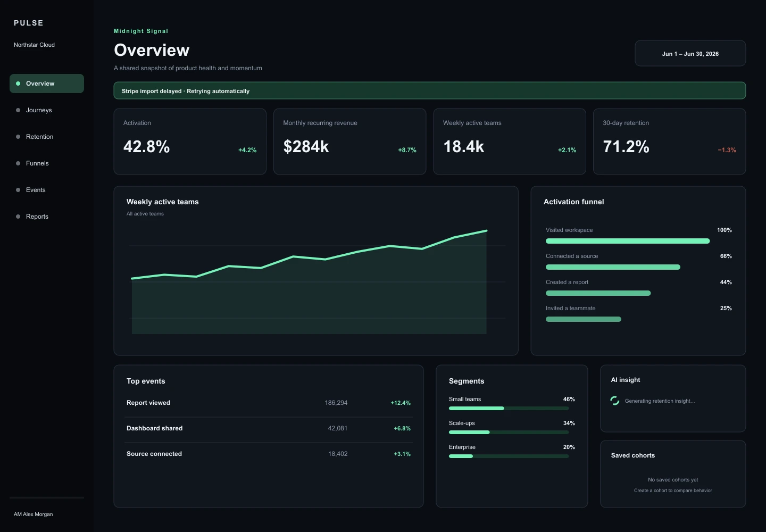Viewport: 766px width, 532px height.
Task: Click the green active dot beside Overview
Action: click(18, 84)
